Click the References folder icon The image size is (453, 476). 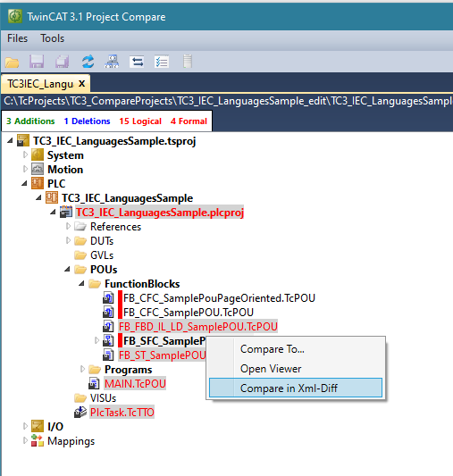[80, 227]
